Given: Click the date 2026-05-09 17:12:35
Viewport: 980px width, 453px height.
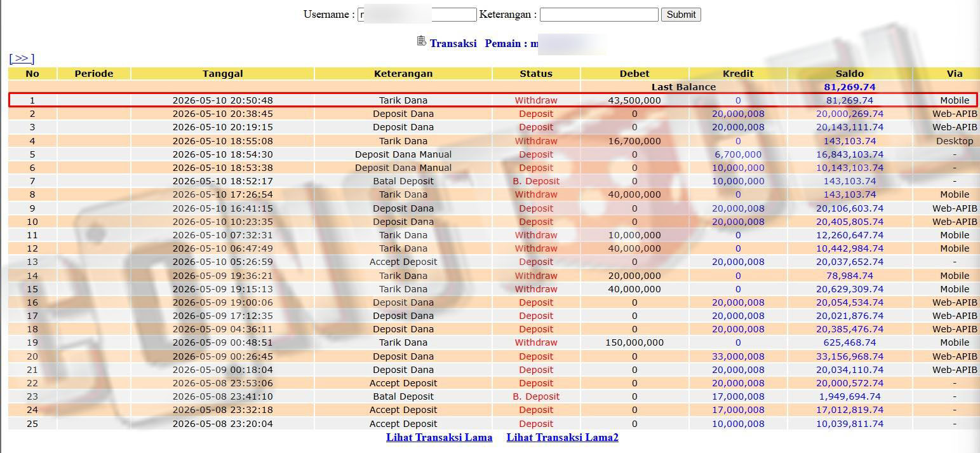Looking at the screenshot, I should point(222,316).
